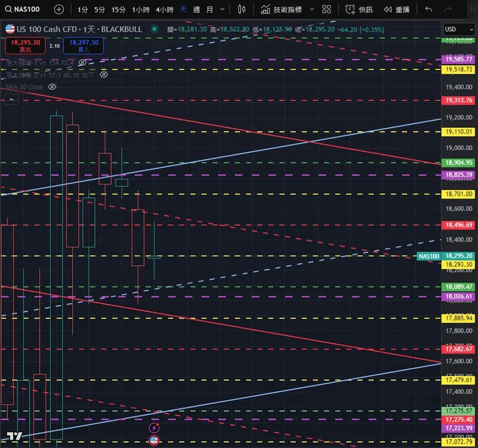
Task: Click the 17,223.99 purple price label
Action: [459, 429]
